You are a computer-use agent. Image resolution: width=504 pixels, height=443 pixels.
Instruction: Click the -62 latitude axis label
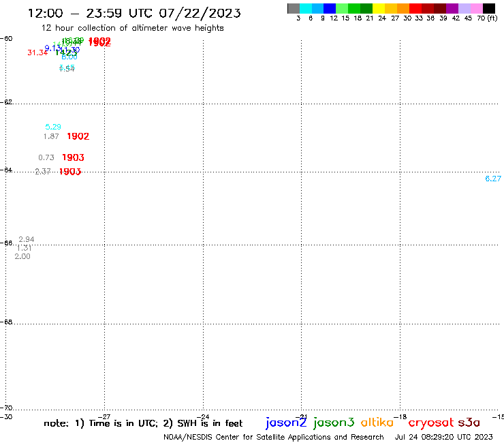click(6, 102)
